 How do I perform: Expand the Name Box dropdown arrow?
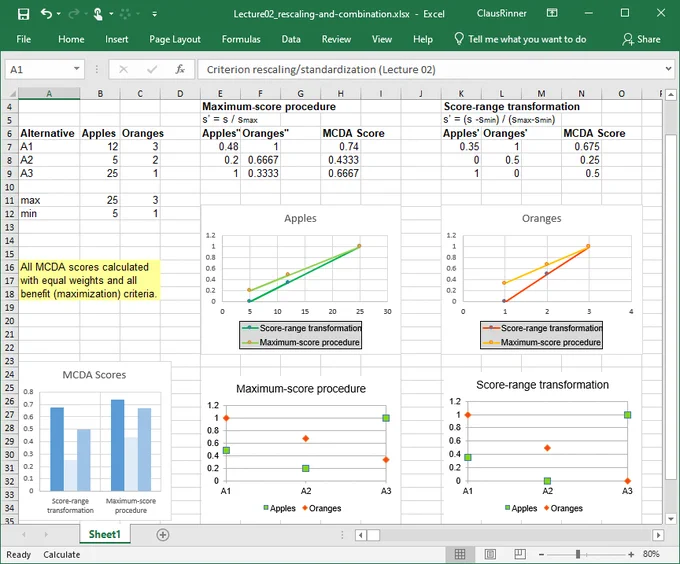tap(76, 69)
